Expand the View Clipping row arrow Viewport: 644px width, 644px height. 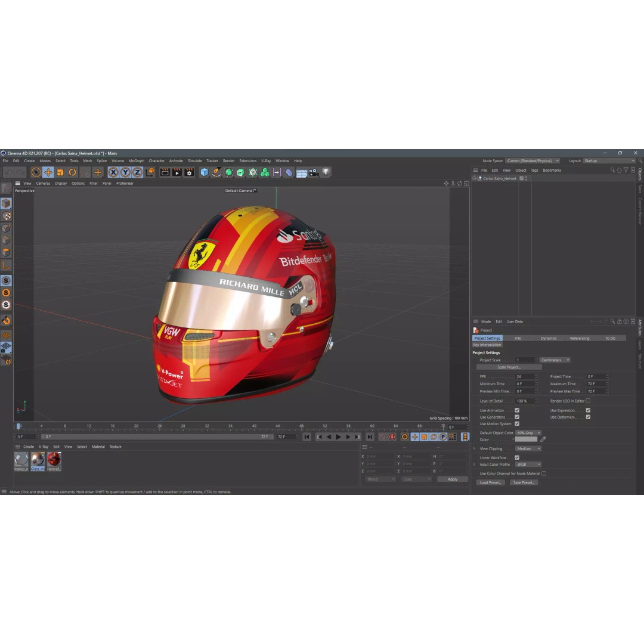coord(475,449)
